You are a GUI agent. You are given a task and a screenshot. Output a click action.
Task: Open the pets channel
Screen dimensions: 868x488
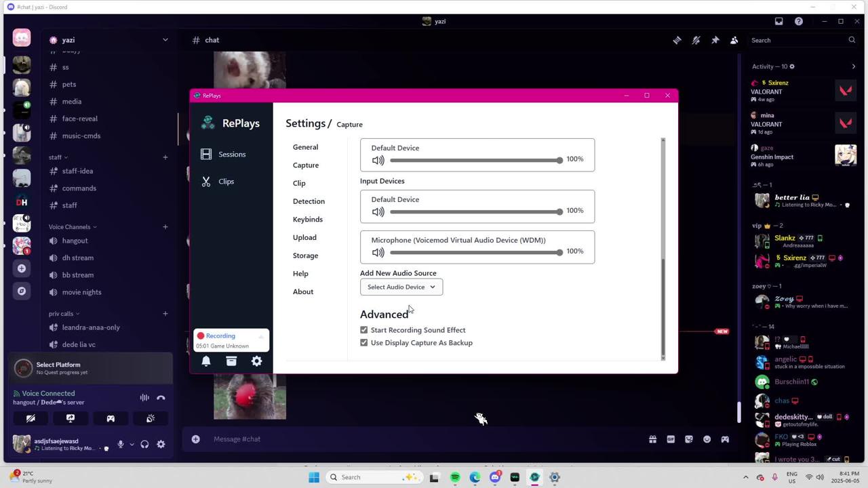[69, 85]
